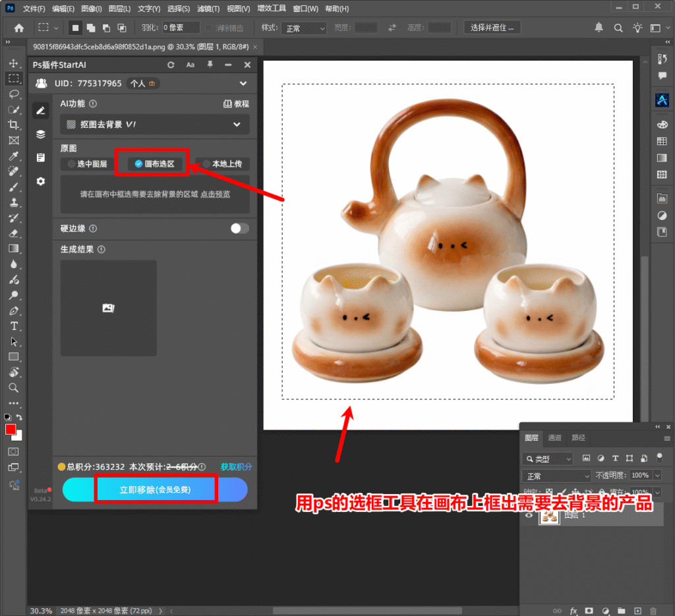Screen dimensions: 675x616
Task: Switch to the 路径 tab
Action: pyautogui.click(x=578, y=437)
